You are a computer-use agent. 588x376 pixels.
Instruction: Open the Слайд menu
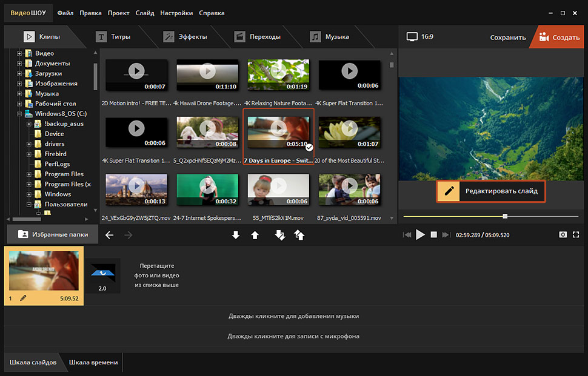pyautogui.click(x=145, y=13)
